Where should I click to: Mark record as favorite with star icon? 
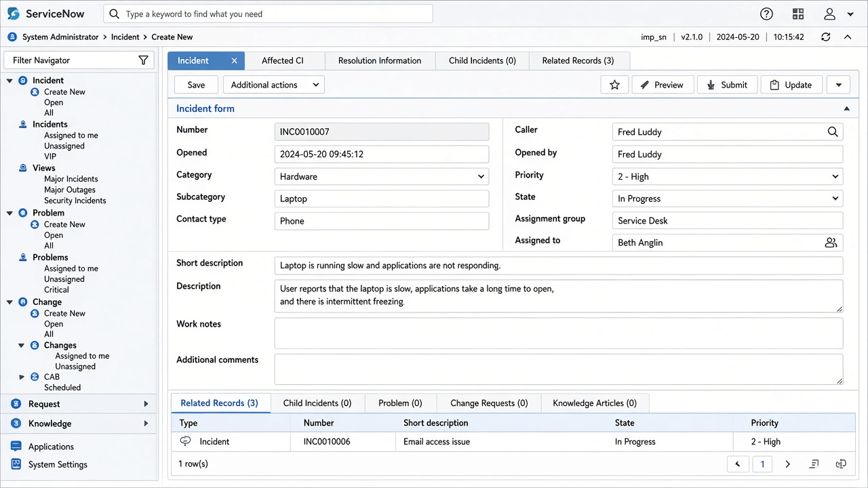[x=614, y=85]
